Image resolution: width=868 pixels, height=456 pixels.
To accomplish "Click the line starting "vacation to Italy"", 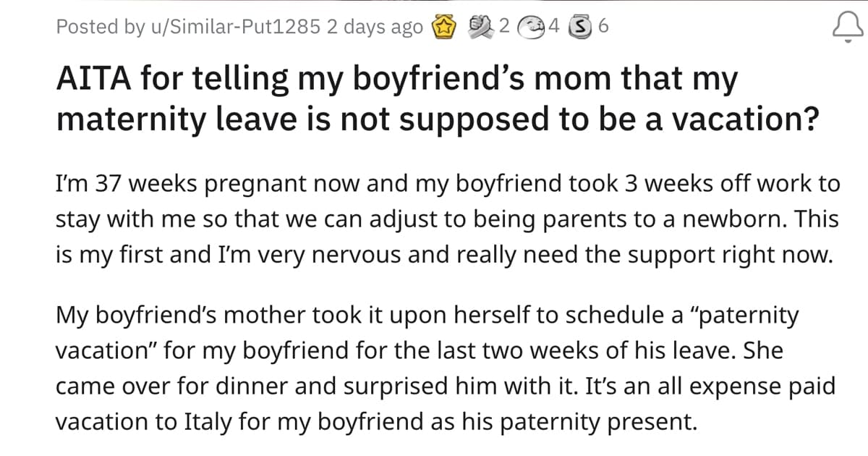I will click(377, 422).
